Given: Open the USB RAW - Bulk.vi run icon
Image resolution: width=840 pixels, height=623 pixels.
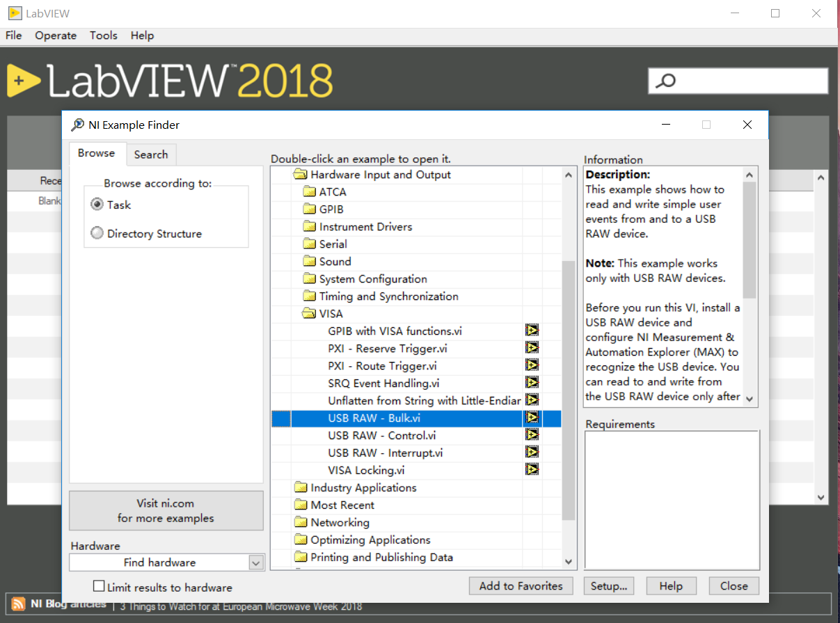Looking at the screenshot, I should tap(532, 417).
